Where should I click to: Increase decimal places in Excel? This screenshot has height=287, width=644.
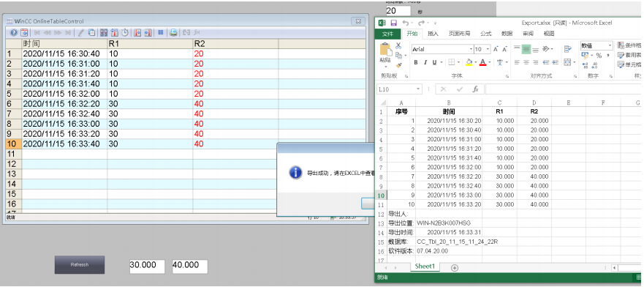(585, 65)
